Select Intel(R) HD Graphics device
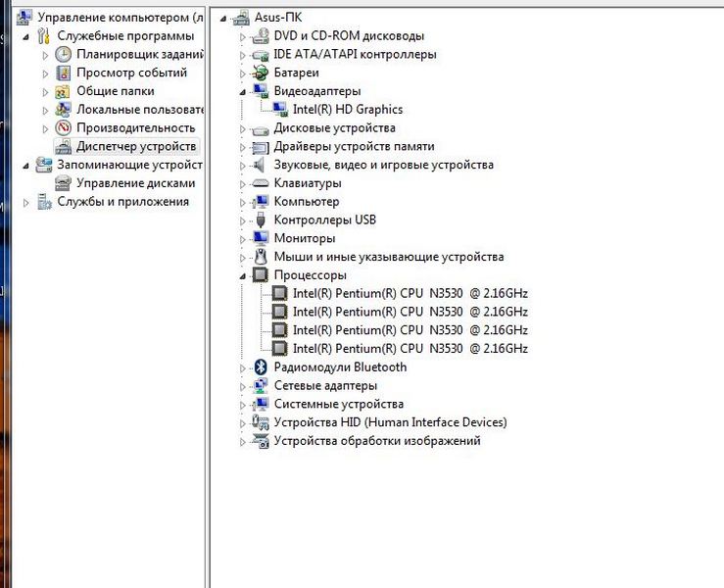This screenshot has width=724, height=588. (x=347, y=110)
